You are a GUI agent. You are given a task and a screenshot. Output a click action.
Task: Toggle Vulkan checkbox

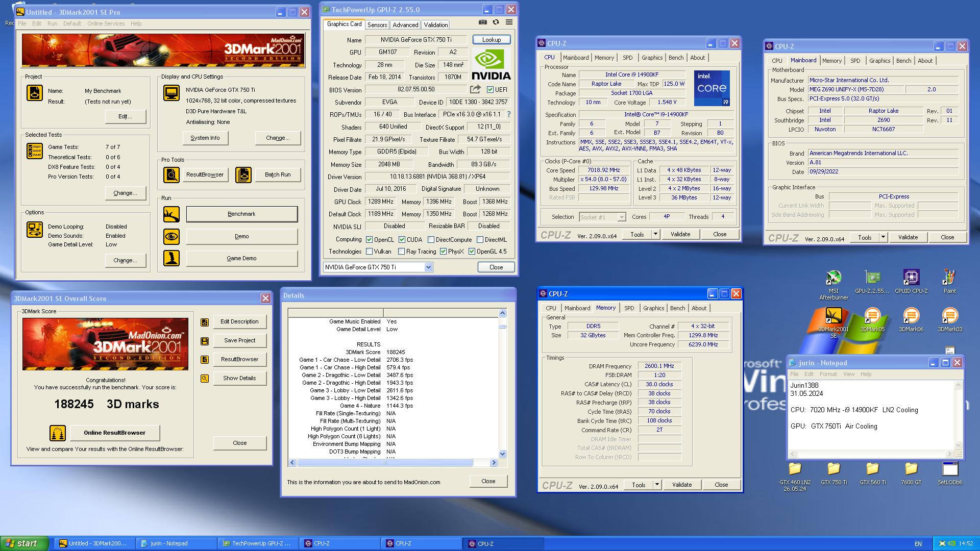pyautogui.click(x=369, y=251)
